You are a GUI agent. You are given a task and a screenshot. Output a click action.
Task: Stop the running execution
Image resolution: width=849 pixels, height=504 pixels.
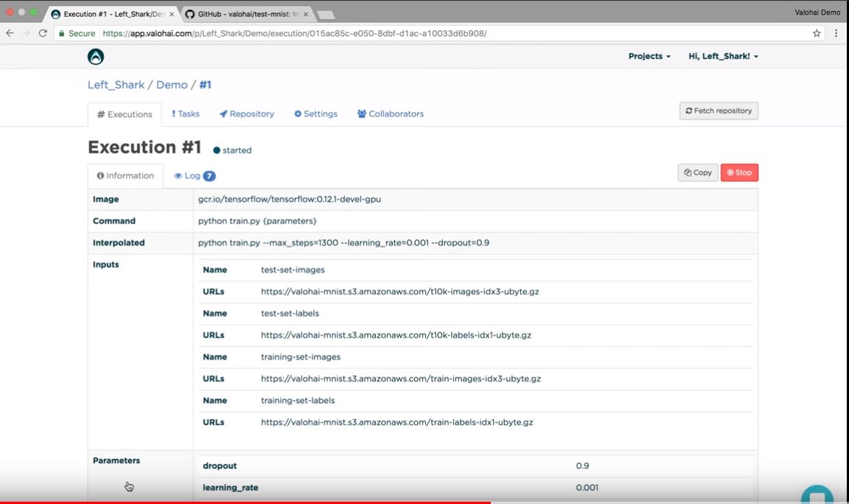coord(739,172)
